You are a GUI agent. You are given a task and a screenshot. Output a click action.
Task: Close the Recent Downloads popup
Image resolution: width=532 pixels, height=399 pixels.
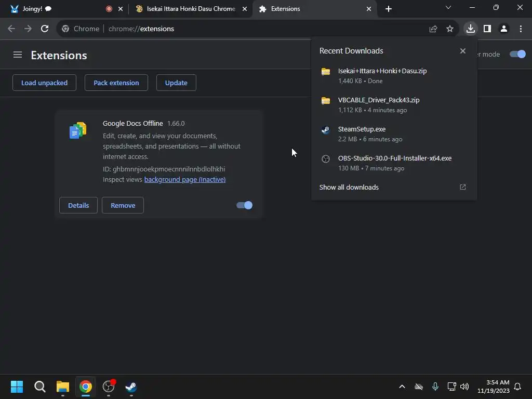pyautogui.click(x=463, y=51)
